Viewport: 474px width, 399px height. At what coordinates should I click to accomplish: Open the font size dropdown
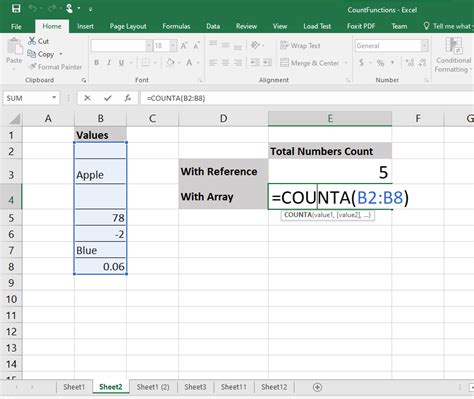click(x=173, y=46)
